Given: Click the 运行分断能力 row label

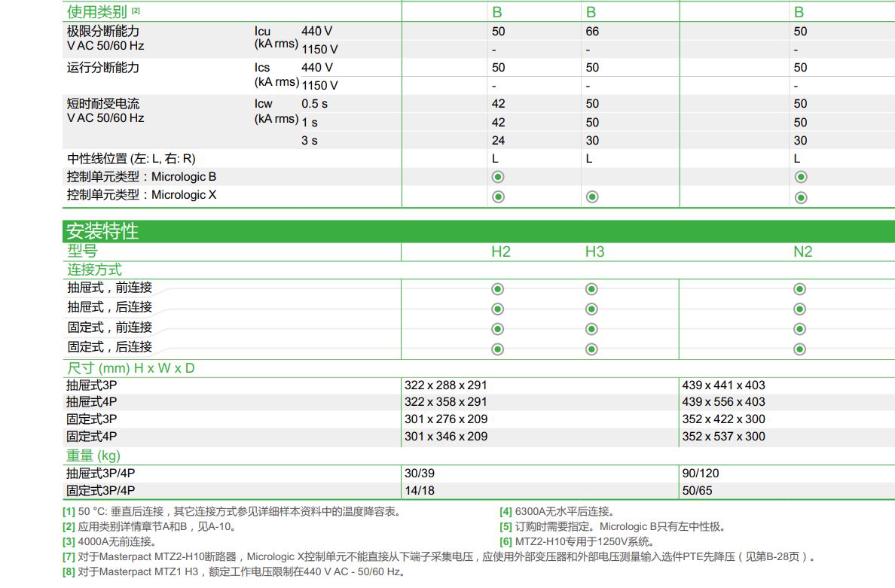Looking at the screenshot, I should tap(102, 67).
